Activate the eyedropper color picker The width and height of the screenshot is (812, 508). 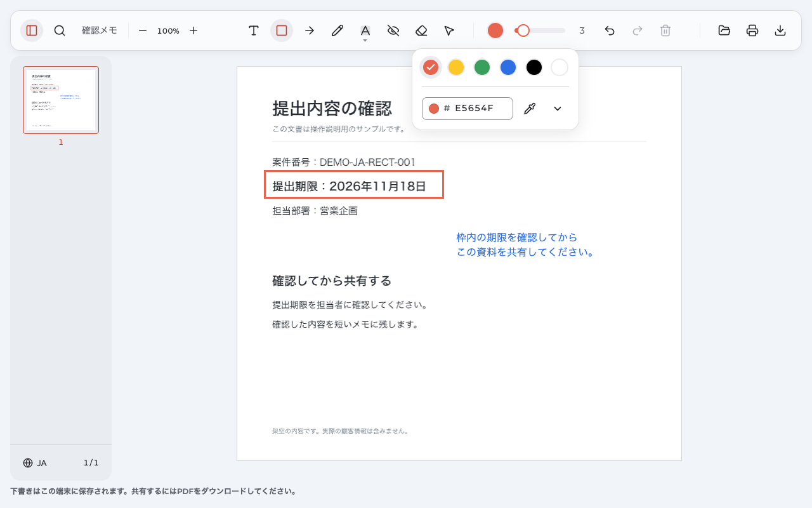tap(530, 109)
